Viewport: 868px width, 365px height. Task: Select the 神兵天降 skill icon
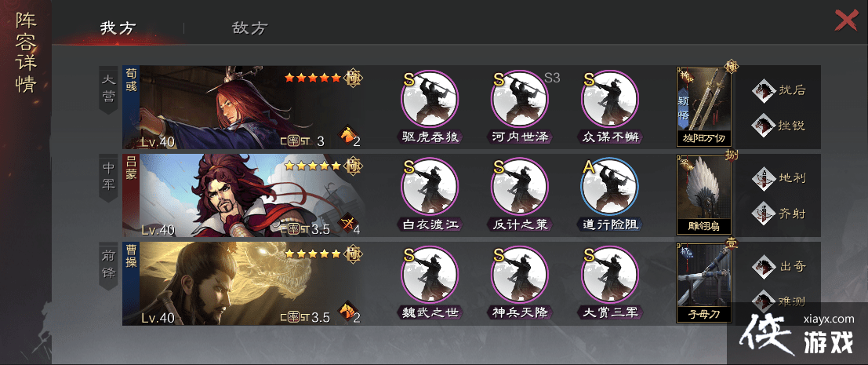coord(519,275)
